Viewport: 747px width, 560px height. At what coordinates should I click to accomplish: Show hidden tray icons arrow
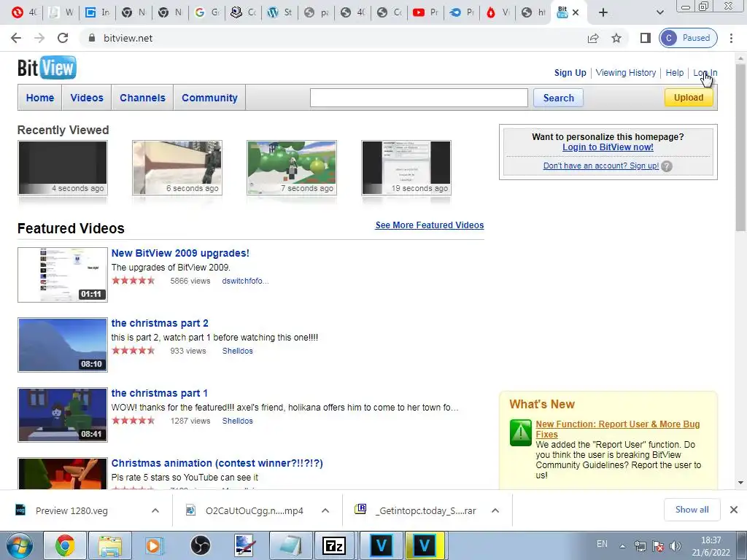pos(622,545)
